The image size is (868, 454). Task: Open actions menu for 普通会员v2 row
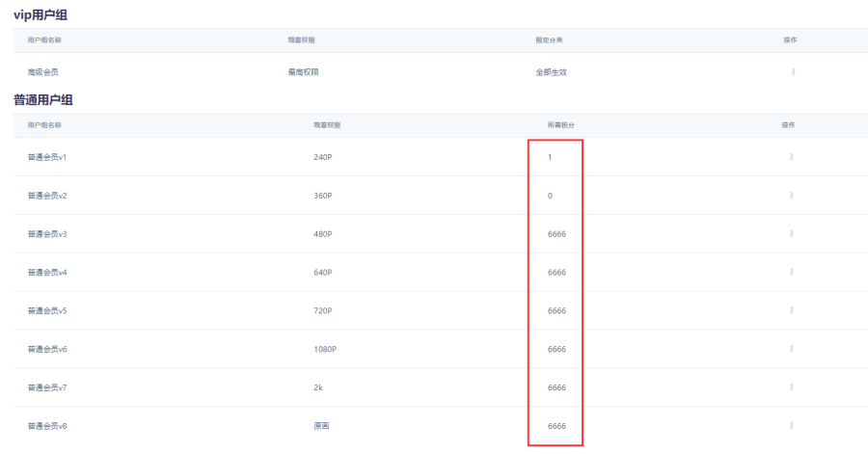(x=791, y=196)
